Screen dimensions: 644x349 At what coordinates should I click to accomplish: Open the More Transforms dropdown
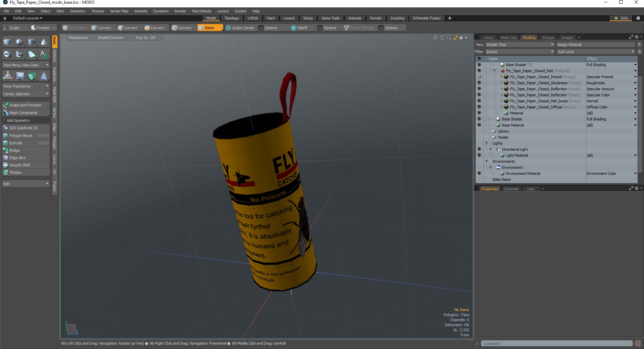point(26,86)
